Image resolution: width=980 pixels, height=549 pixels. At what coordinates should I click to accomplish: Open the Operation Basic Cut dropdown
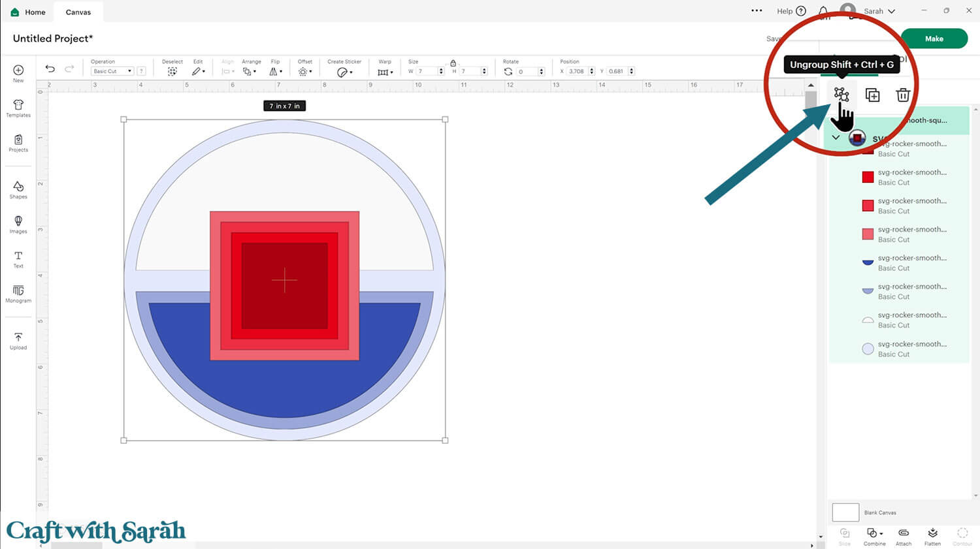[x=112, y=71]
